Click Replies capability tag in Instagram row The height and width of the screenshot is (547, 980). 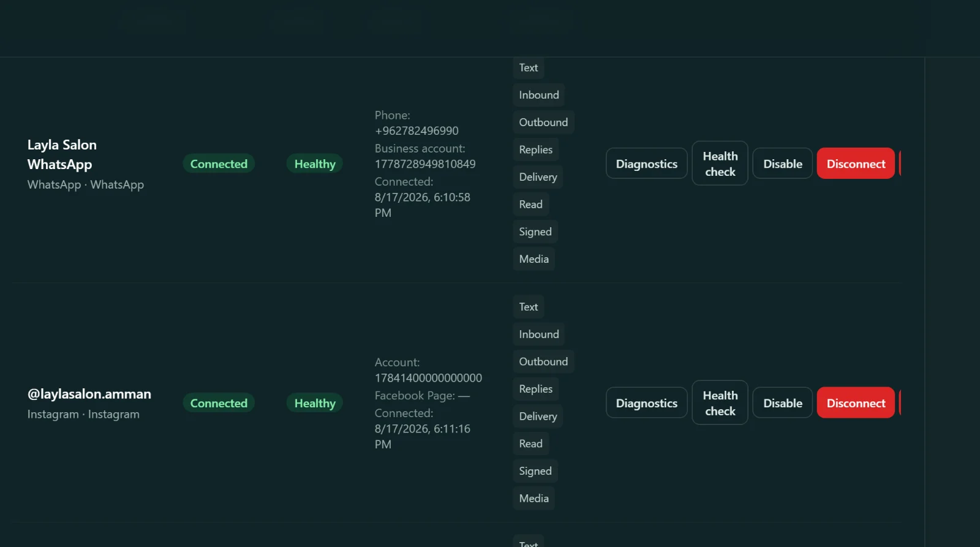pos(536,389)
